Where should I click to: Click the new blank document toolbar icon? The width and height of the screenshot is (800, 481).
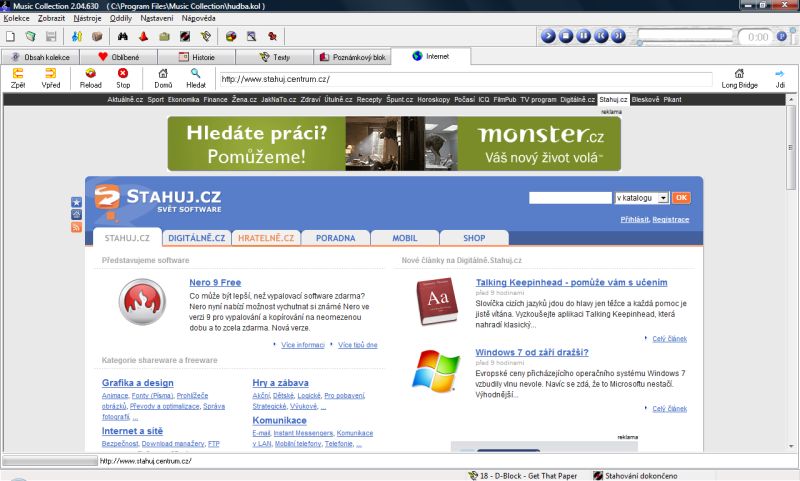(10, 37)
